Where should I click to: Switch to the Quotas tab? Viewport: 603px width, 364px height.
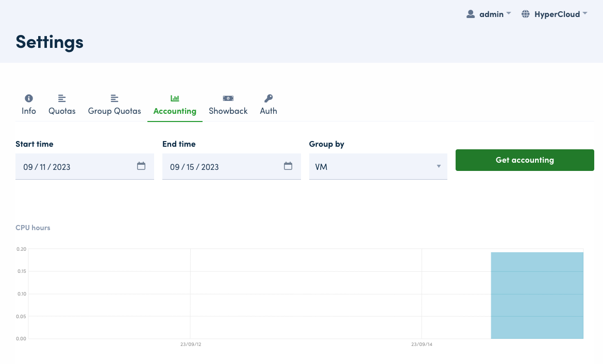tap(62, 111)
